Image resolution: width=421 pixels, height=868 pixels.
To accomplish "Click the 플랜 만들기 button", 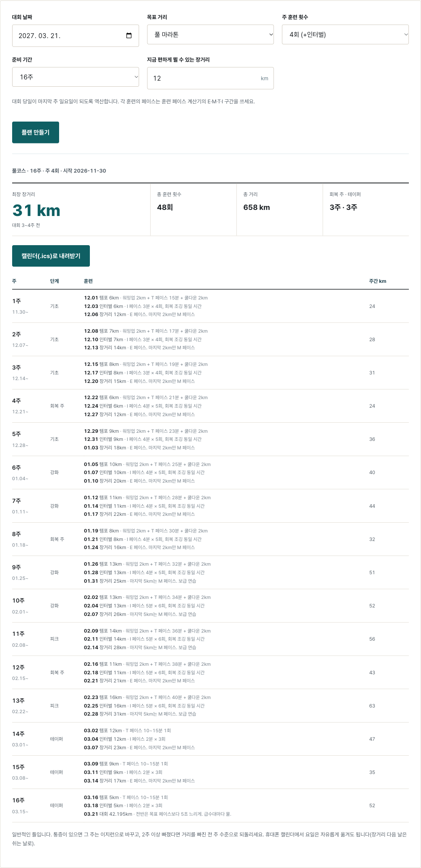I will (36, 133).
